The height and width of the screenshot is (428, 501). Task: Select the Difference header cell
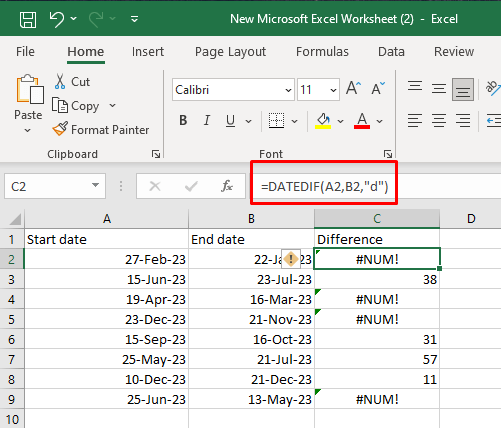click(x=377, y=239)
